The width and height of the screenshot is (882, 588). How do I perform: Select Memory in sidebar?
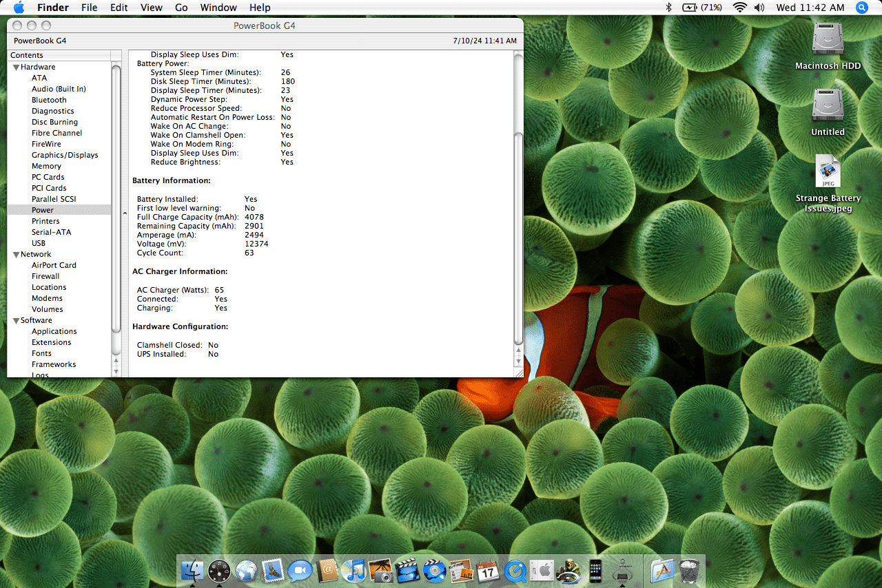click(46, 166)
